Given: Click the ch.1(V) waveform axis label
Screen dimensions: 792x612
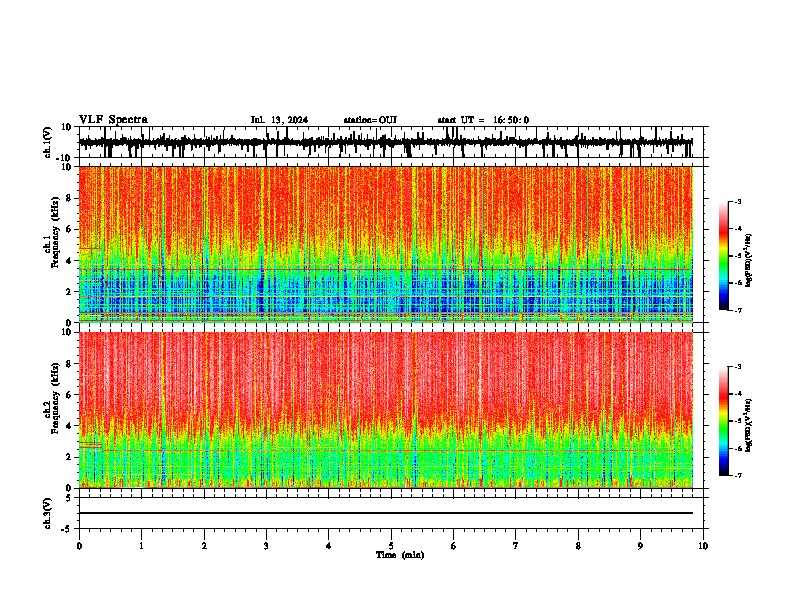Looking at the screenshot, I should (x=47, y=142).
